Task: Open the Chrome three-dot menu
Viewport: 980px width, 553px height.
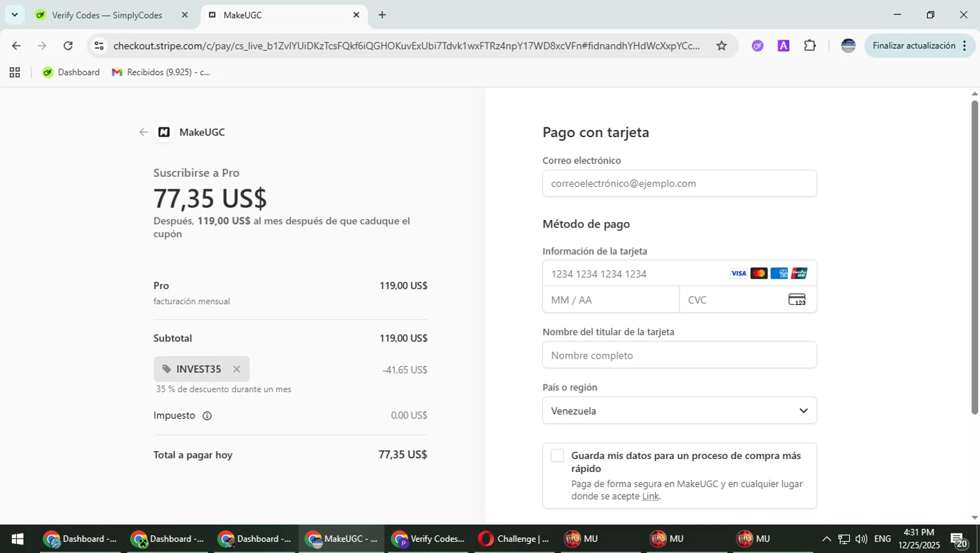Action: click(x=965, y=46)
